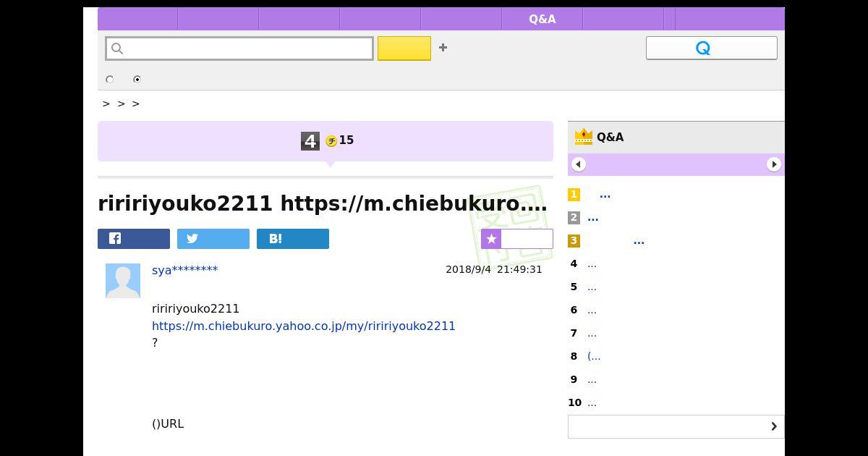Open user profile sya********
The width and height of the screenshot is (868, 456).
pos(184,270)
